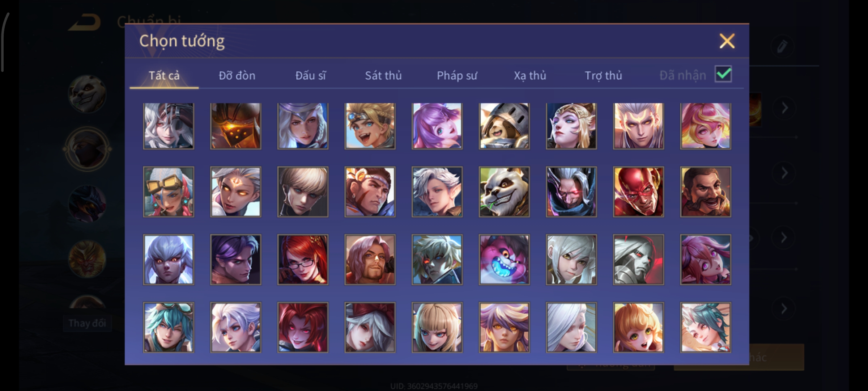This screenshot has width=868, height=391.
Task: Show the Sát thủ hero category
Action: coord(383,75)
